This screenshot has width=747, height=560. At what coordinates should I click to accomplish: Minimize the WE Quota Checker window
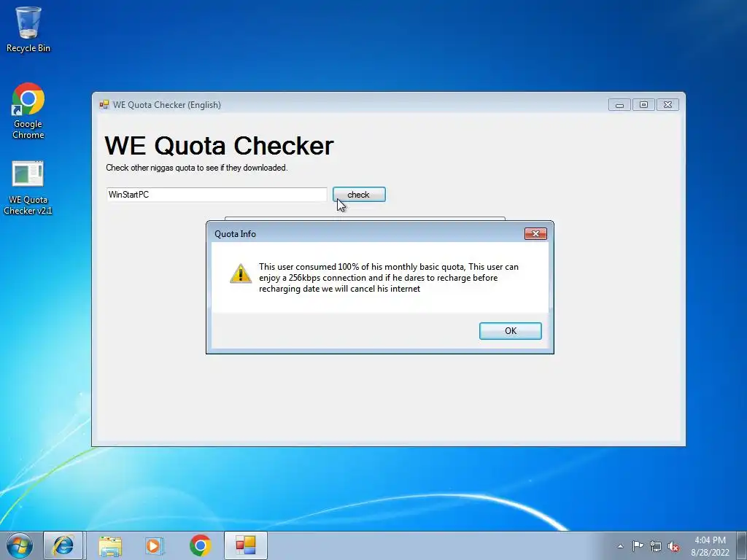point(619,105)
